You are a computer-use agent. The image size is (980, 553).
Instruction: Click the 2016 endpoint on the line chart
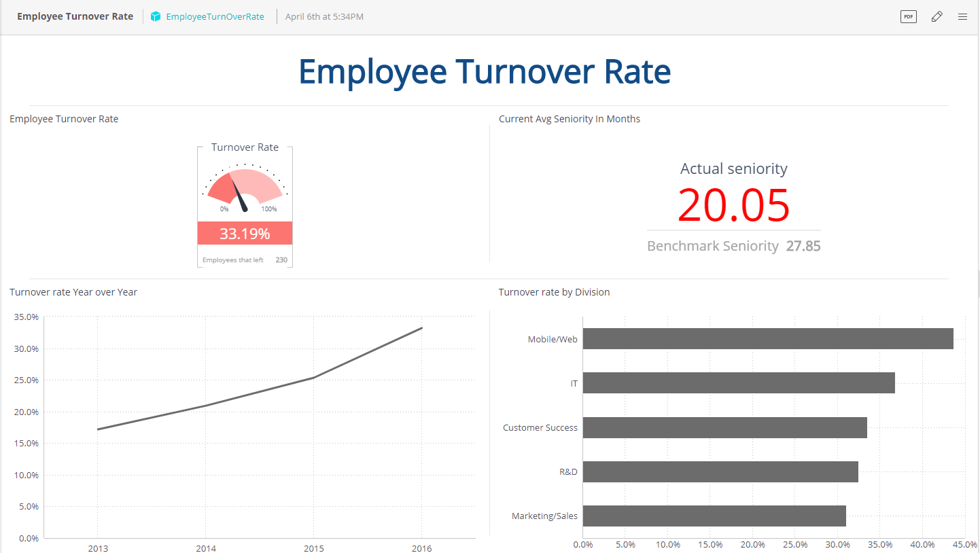422,328
